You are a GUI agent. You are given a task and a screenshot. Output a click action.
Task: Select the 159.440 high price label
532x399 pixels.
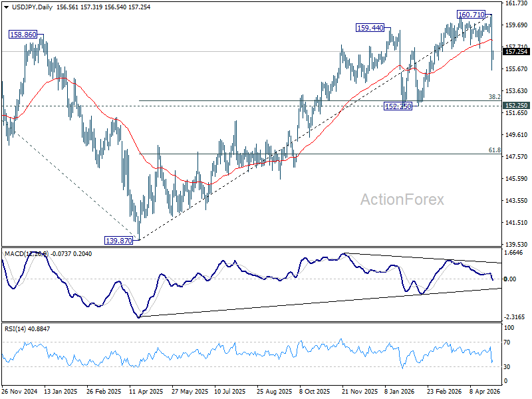370,28
